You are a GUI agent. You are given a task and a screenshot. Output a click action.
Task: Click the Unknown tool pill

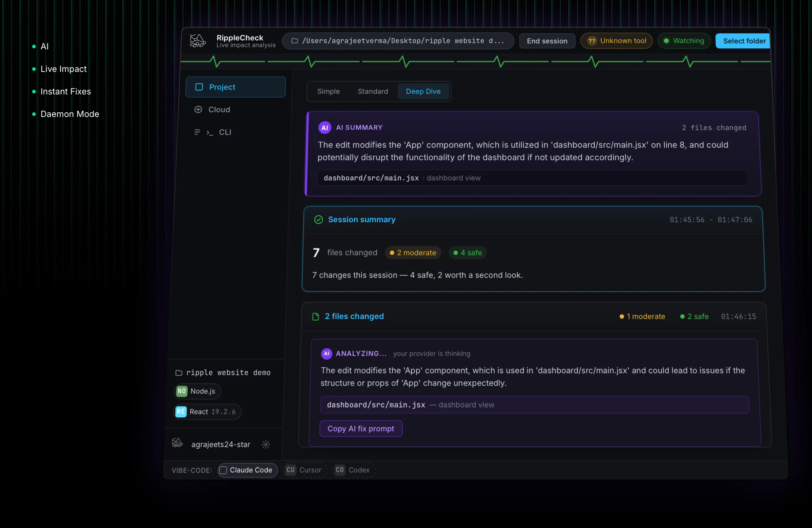tap(617, 41)
